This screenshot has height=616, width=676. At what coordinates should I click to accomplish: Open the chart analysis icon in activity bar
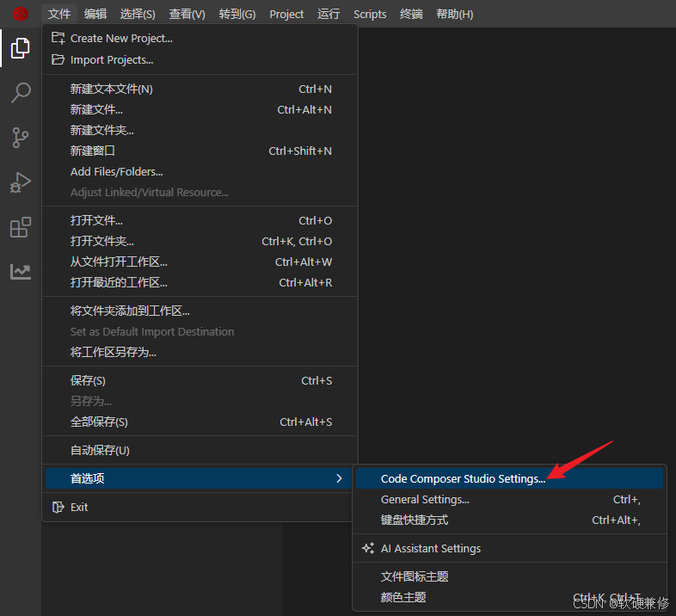click(x=21, y=272)
